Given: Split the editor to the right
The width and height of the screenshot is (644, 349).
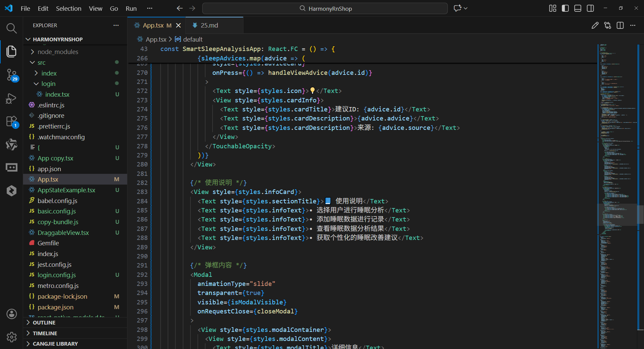Looking at the screenshot, I should [620, 26].
